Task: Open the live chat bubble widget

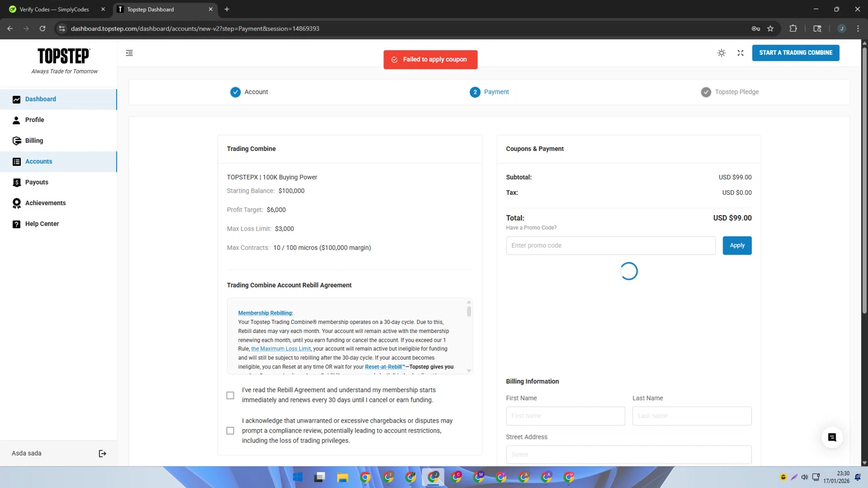Action: pos(832,437)
